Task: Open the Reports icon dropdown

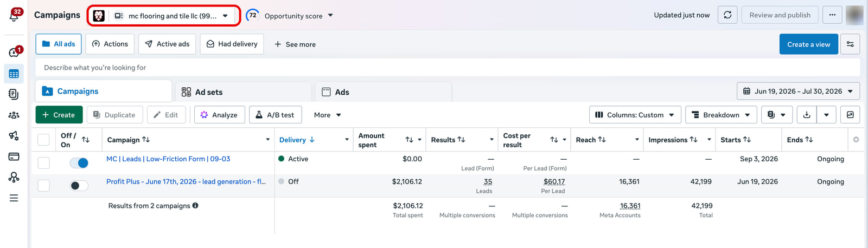Action: [x=777, y=115]
